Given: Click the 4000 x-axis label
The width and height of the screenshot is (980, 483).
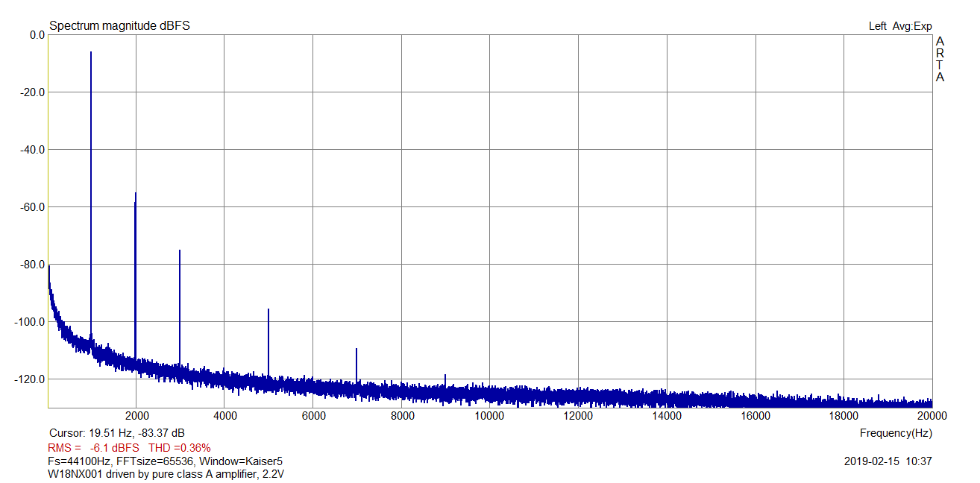Looking at the screenshot, I should coord(224,416).
